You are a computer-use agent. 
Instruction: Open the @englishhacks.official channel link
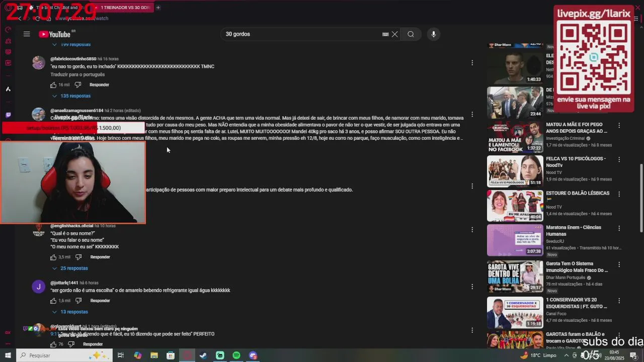click(x=72, y=226)
